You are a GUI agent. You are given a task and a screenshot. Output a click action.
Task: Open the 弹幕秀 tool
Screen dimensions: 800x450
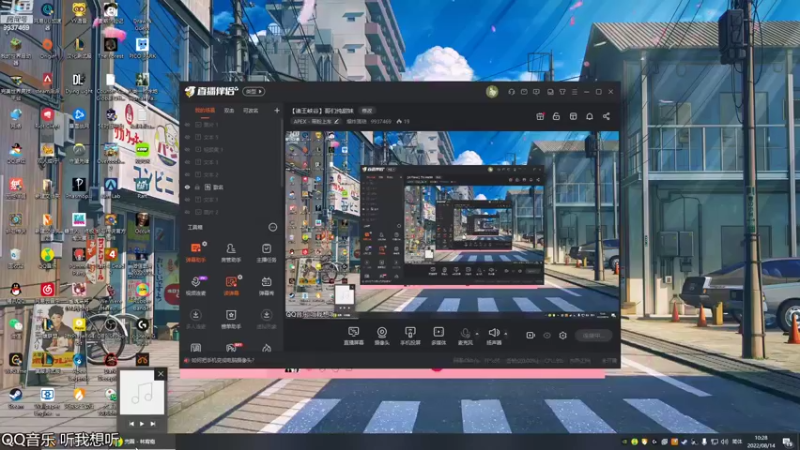click(266, 286)
